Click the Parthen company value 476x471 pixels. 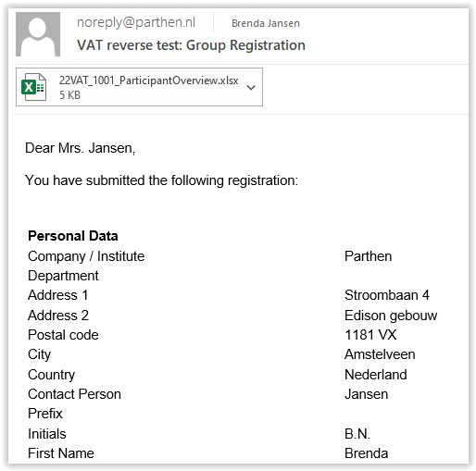coord(368,256)
